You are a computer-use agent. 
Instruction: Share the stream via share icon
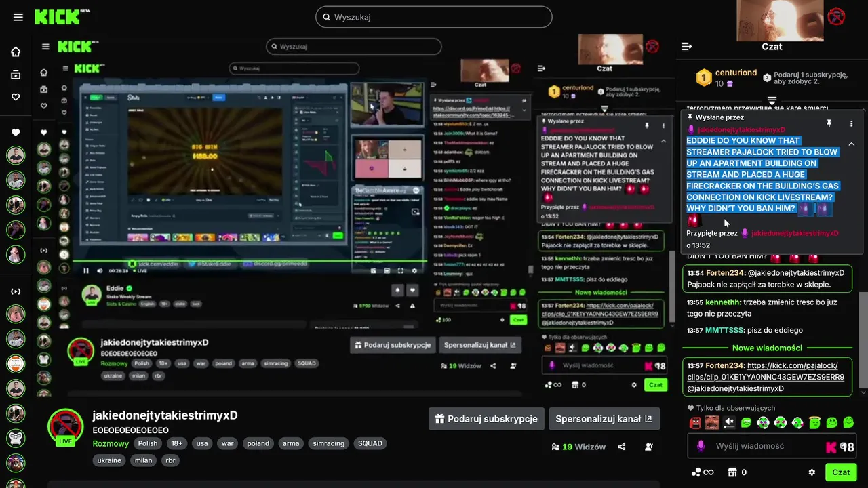622,447
